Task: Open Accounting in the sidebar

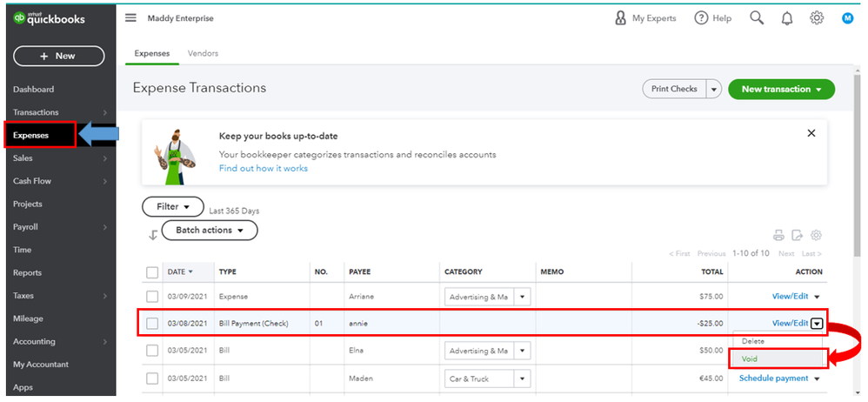Action: [x=34, y=342]
